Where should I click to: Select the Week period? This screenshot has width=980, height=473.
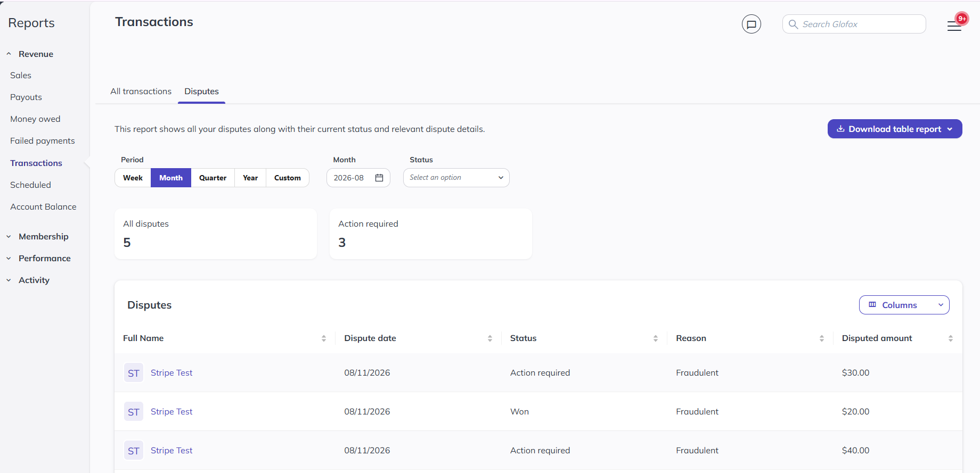coord(133,178)
